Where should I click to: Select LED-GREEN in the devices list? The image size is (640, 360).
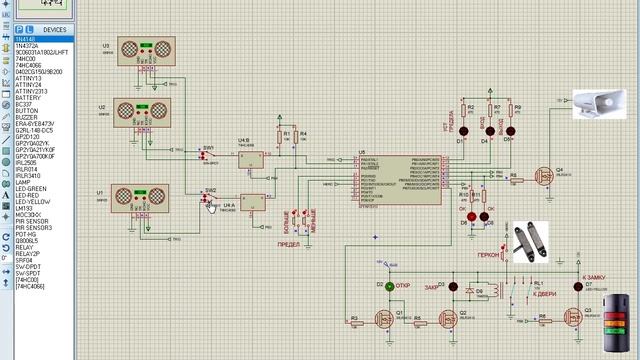point(44,189)
